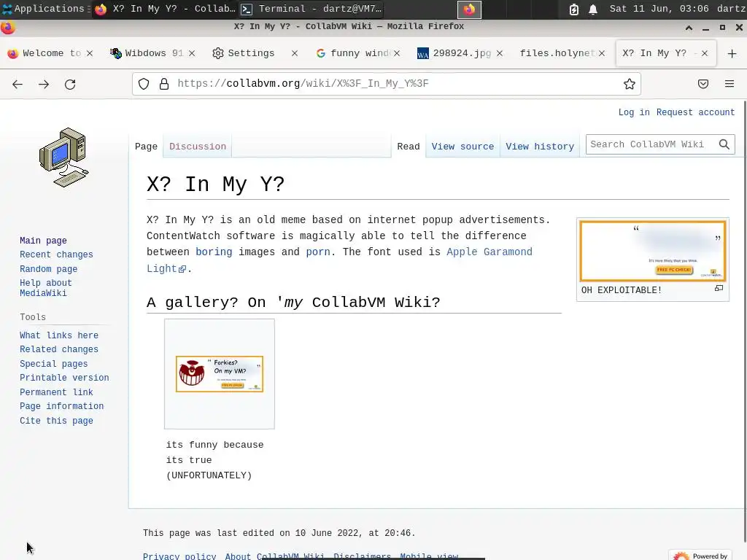Open the notifications bell in system panel

click(x=593, y=9)
